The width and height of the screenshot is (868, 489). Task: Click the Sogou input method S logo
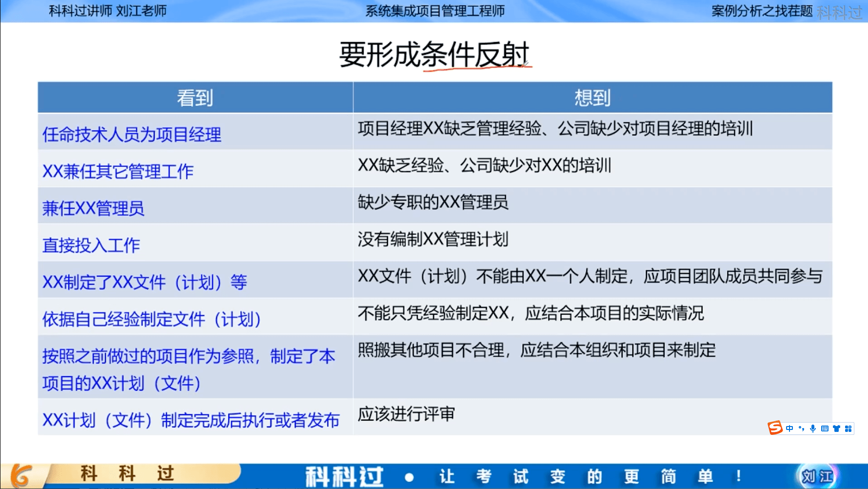775,428
